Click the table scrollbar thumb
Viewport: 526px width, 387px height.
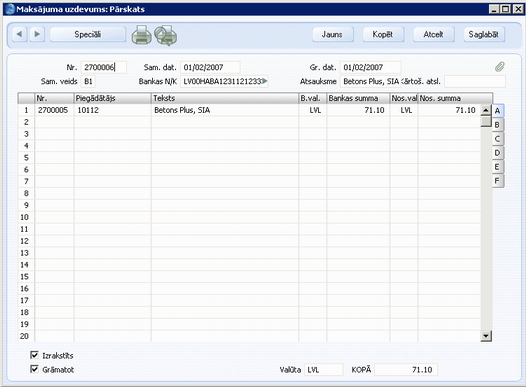click(486, 121)
